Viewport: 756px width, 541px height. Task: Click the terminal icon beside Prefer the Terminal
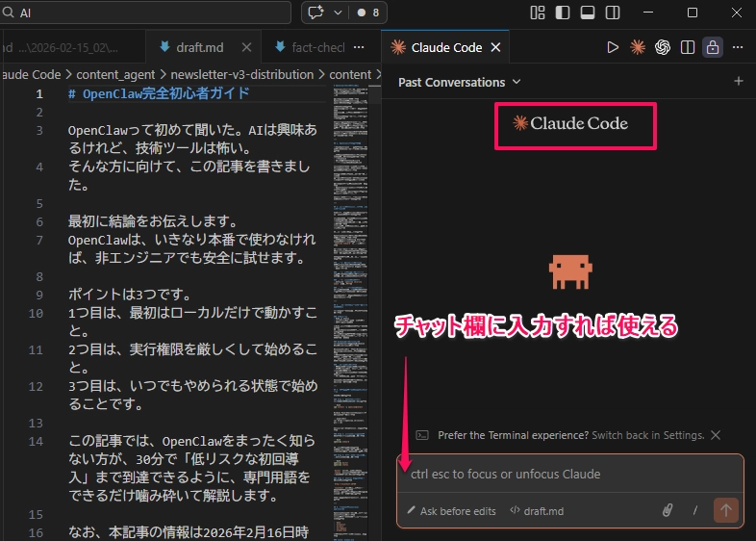pyautogui.click(x=422, y=435)
